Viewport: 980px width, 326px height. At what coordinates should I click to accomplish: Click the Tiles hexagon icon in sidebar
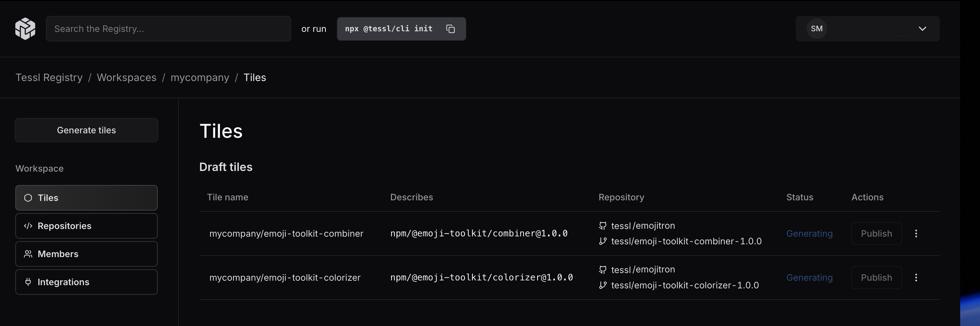tap(28, 198)
